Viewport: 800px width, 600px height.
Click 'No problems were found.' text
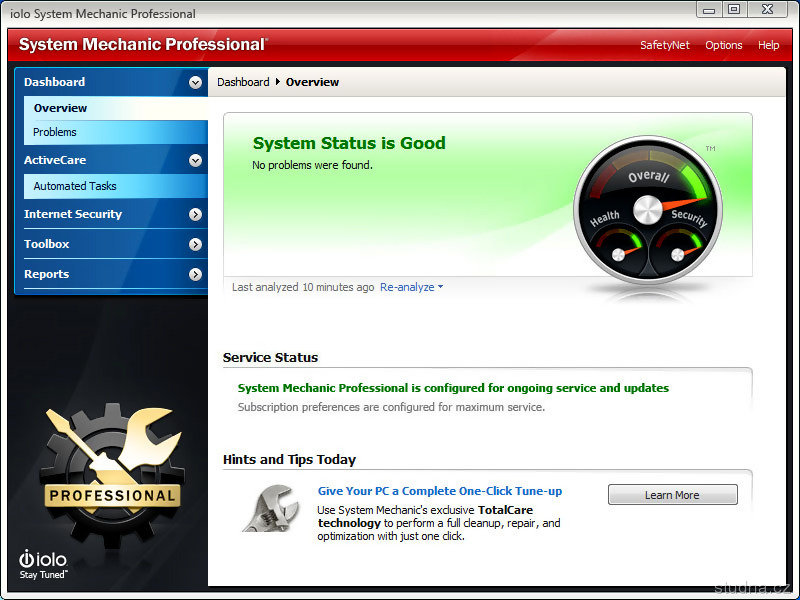[312, 165]
